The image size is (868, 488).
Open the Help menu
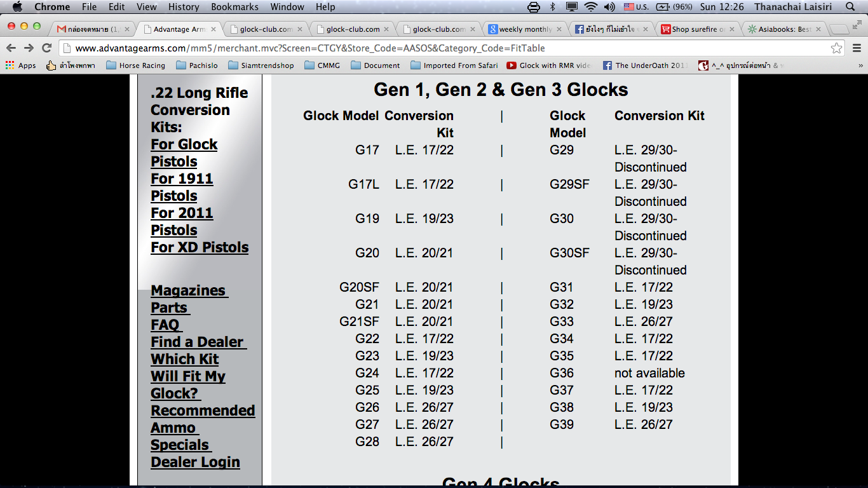(325, 7)
